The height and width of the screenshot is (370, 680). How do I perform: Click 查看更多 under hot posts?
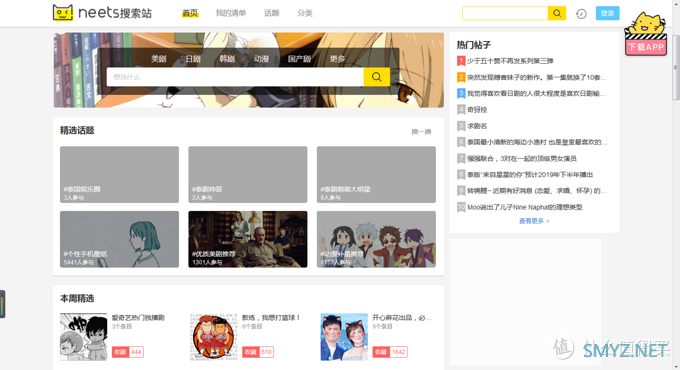point(534,221)
